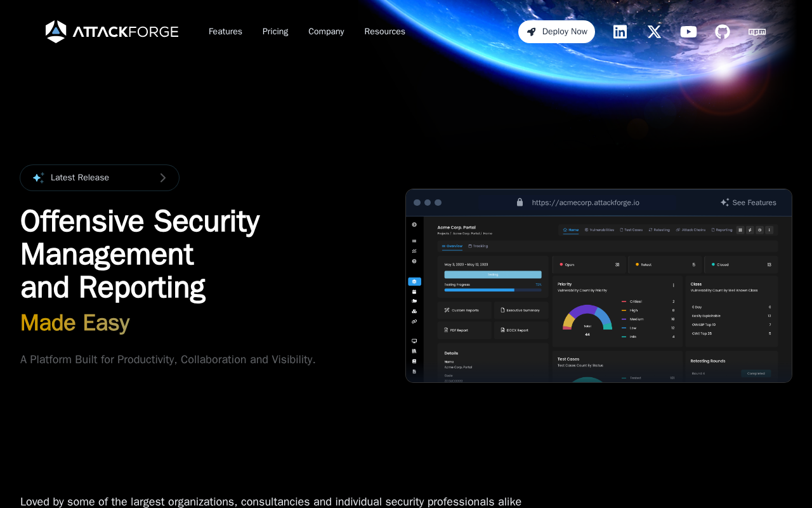812x508 pixels.
Task: Click the 'OWASP Top 10' class row
Action: [731, 324]
